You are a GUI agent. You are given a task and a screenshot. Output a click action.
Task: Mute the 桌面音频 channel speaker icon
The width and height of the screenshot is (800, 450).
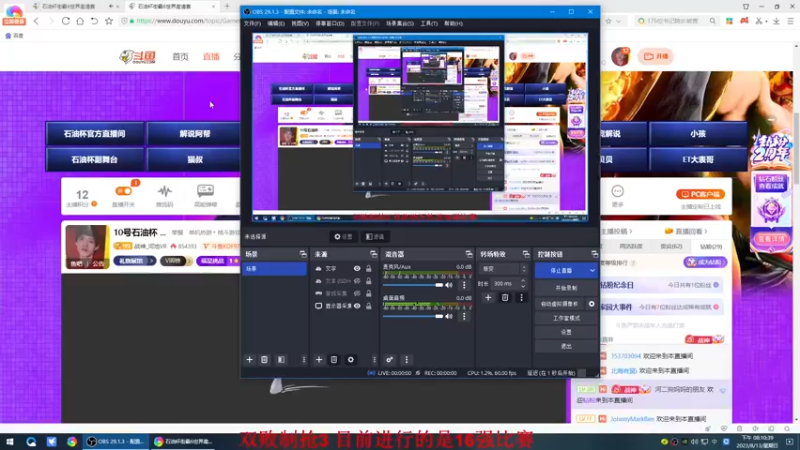(x=449, y=316)
